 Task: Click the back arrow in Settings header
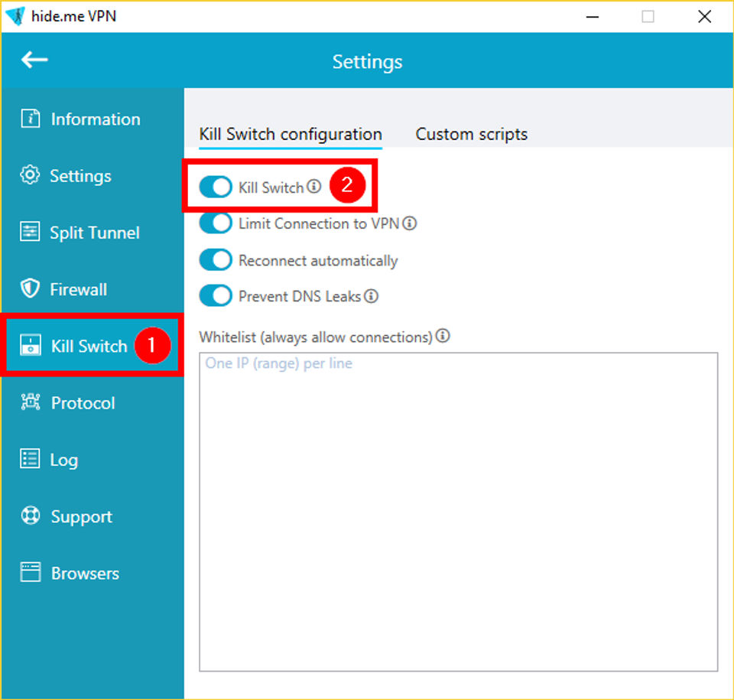click(34, 60)
